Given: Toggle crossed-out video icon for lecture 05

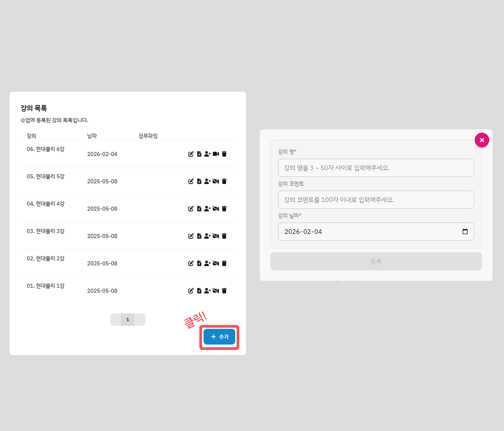Looking at the screenshot, I should [x=216, y=181].
